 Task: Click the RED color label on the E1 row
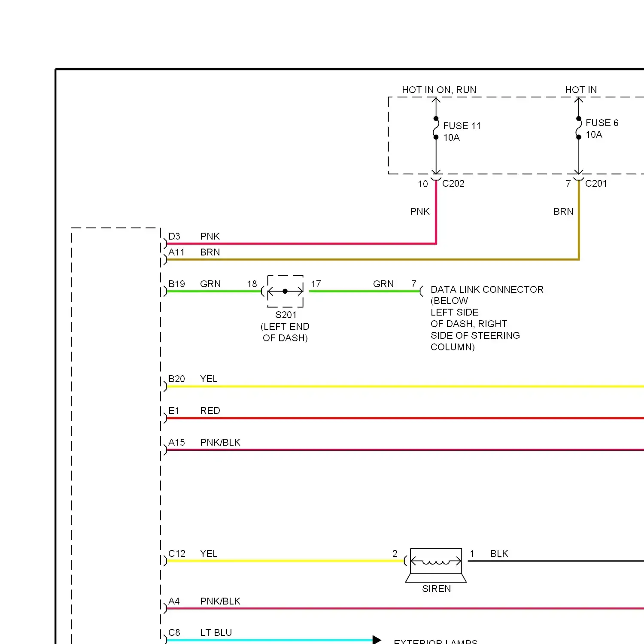(210, 411)
